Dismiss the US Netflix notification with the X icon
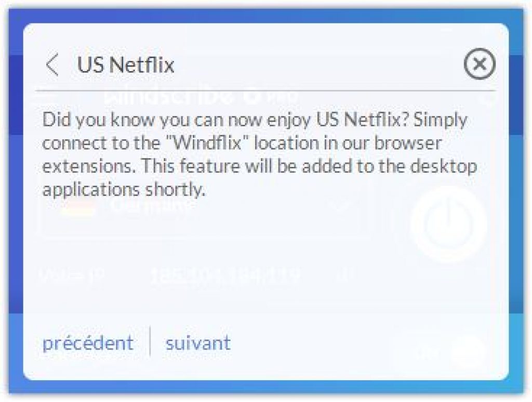Image resolution: width=532 pixels, height=402 pixels. 480,64
